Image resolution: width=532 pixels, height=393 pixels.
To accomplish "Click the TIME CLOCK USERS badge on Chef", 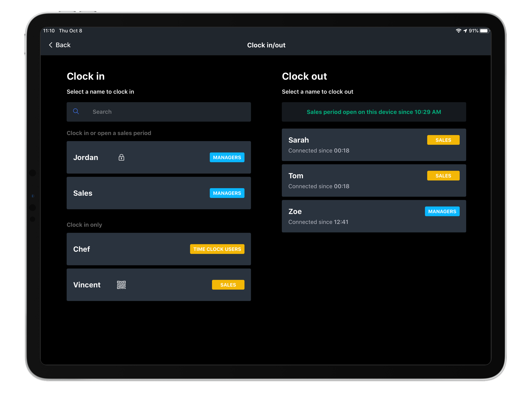I will coord(217,249).
